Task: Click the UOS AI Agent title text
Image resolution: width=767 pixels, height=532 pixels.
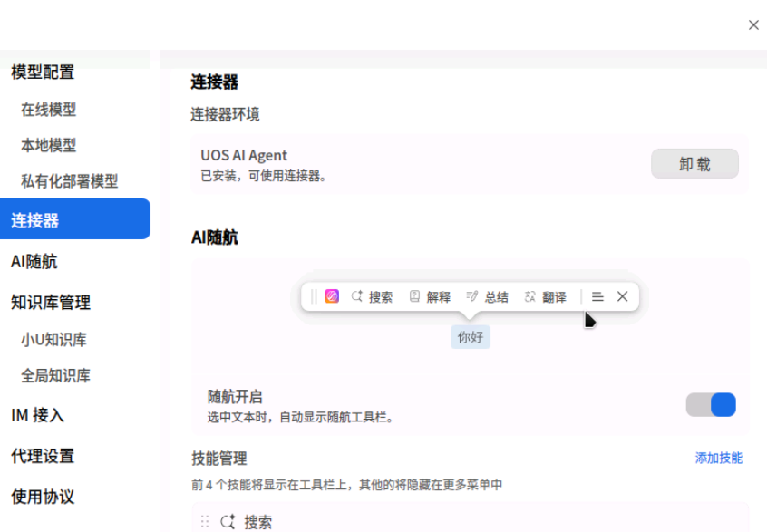Action: pos(244,155)
